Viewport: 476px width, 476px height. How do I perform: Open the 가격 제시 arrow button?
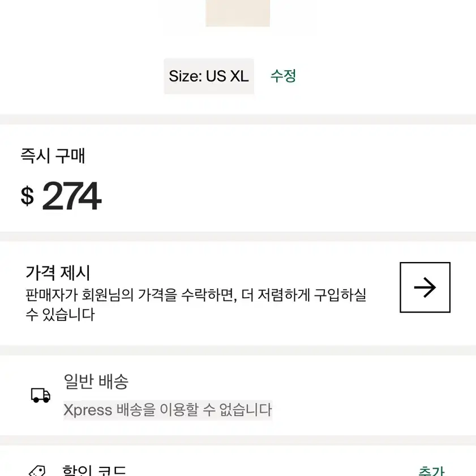click(x=424, y=287)
